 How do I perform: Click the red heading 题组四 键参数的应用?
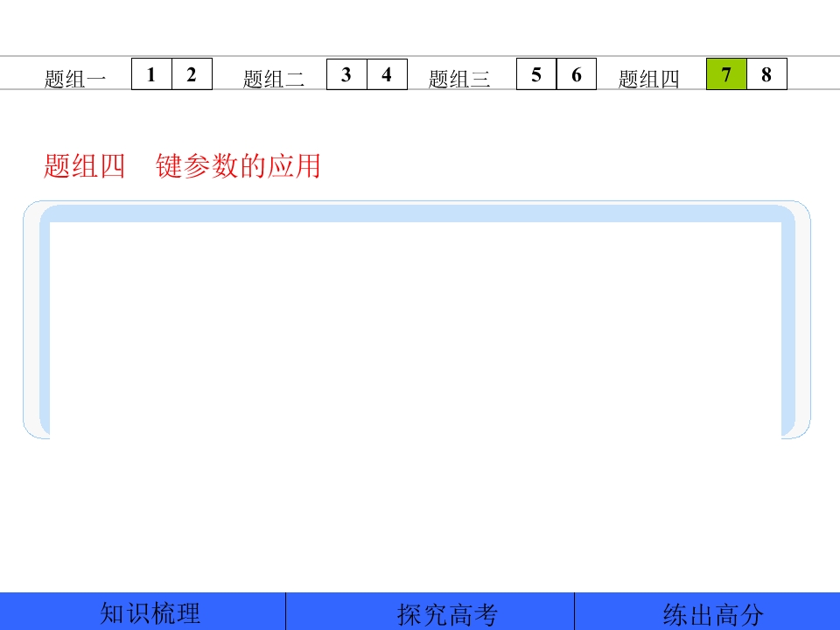tap(182, 165)
